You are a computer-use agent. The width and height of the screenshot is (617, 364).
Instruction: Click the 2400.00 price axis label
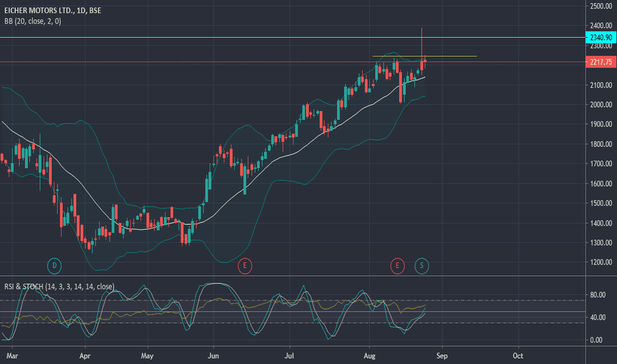[601, 26]
